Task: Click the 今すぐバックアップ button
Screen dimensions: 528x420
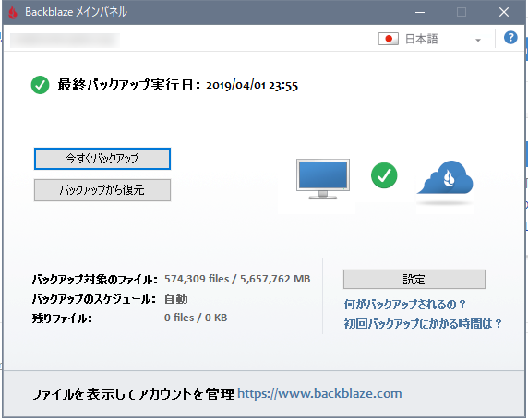Action: (x=102, y=159)
